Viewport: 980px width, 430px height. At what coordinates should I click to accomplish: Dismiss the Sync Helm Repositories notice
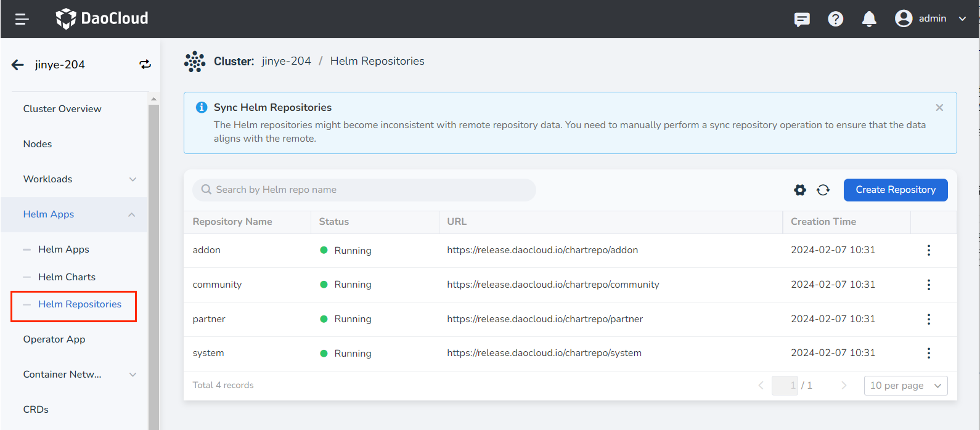[939, 108]
